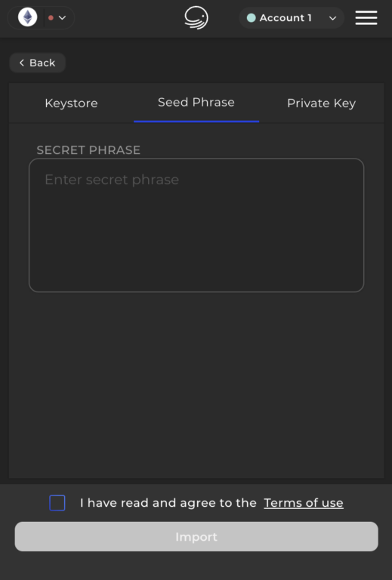Click the teal Account 1 avatar dot
Screen dimensions: 392x580
point(251,18)
